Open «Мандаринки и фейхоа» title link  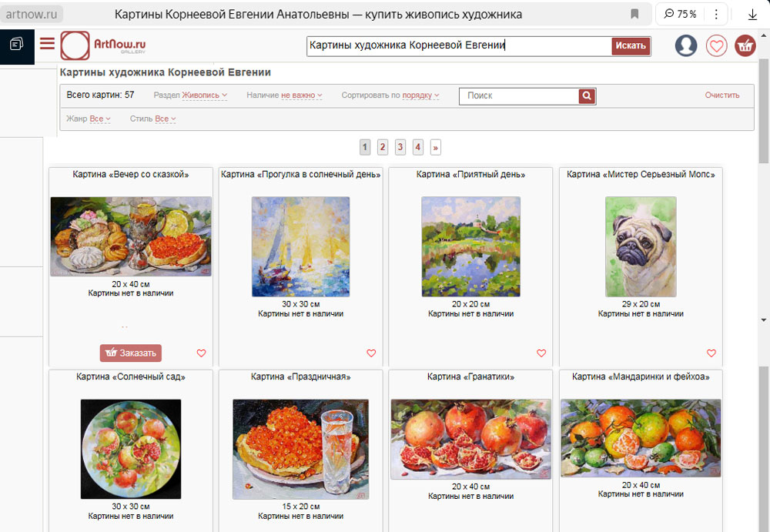point(641,376)
